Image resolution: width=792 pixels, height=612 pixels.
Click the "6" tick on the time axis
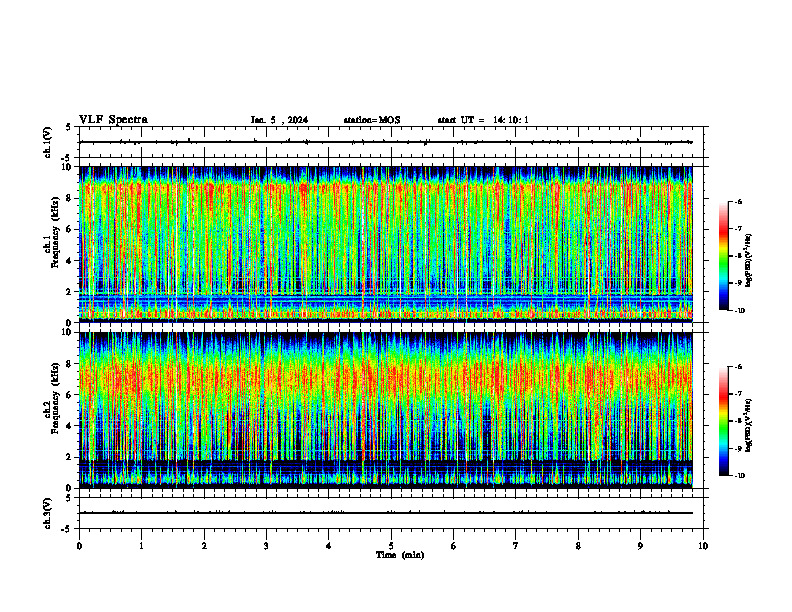[454, 546]
